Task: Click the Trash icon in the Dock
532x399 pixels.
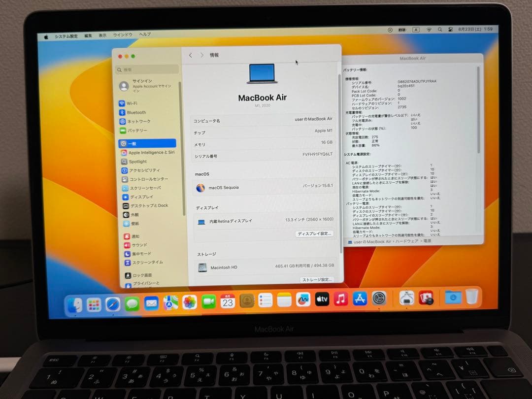Action: pos(472,298)
